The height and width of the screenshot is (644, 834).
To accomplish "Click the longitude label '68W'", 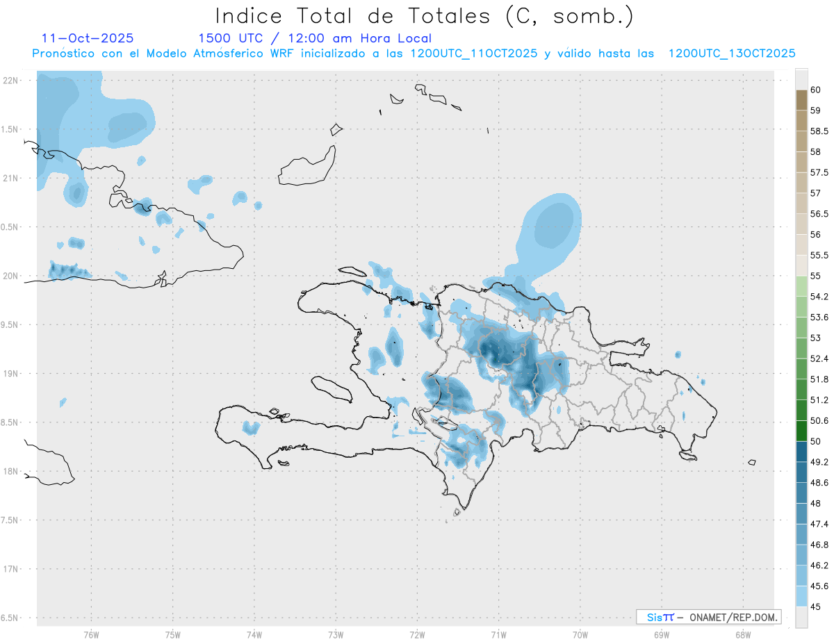I will (x=742, y=635).
